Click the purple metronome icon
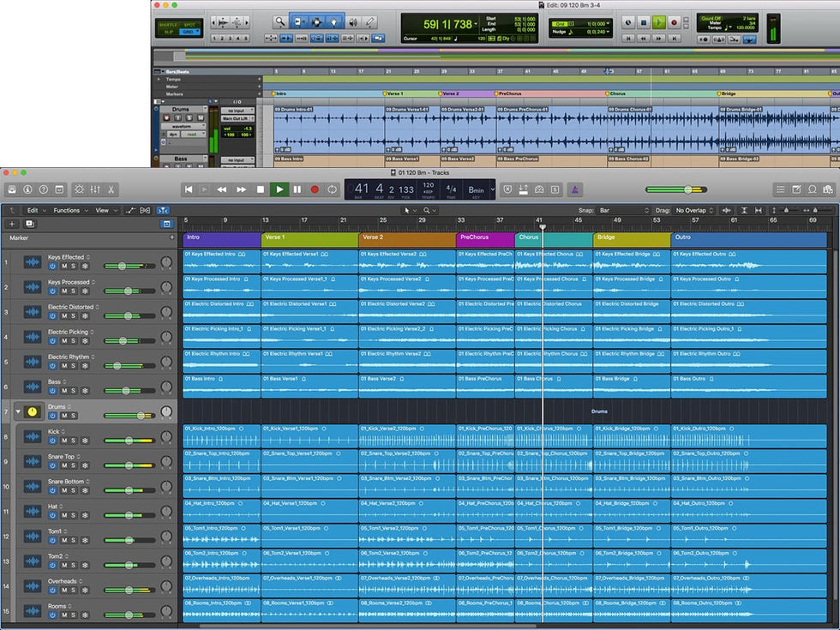 (x=577, y=189)
